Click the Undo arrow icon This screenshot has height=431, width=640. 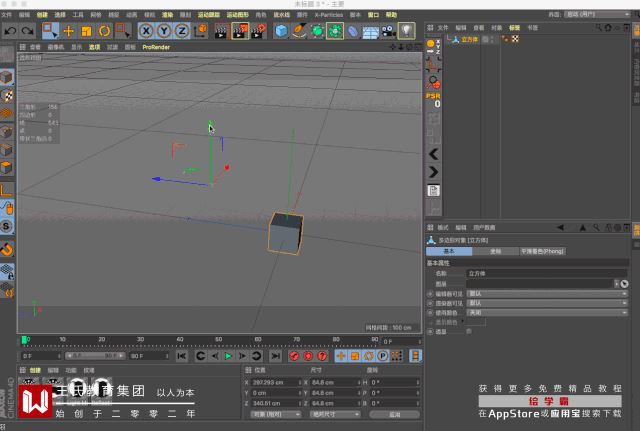click(10, 31)
